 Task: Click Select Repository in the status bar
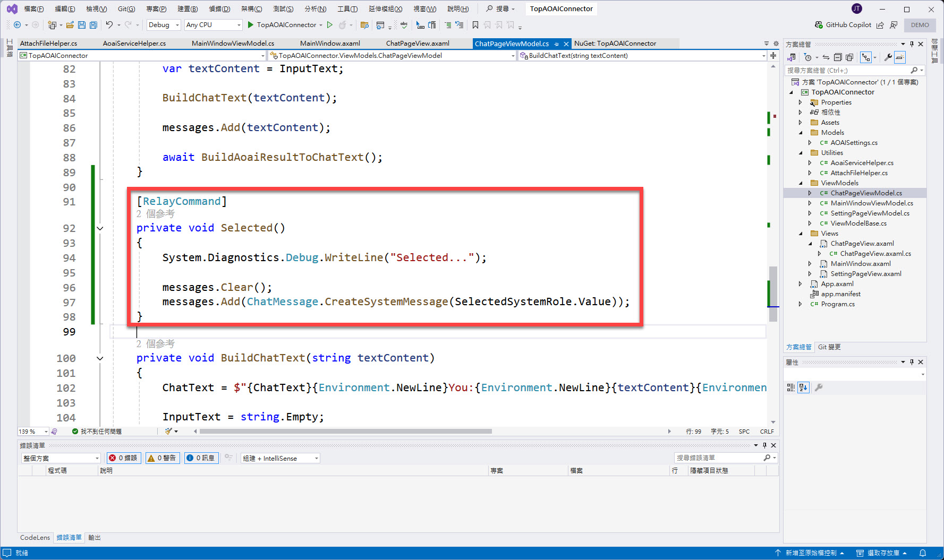pos(882,553)
